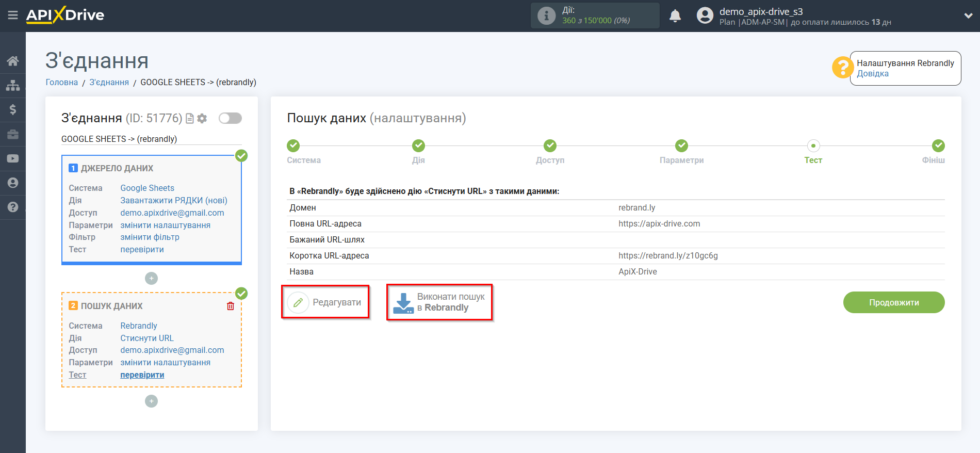Open the Довідка help link
Image resolution: width=980 pixels, height=453 pixels.
(873, 74)
